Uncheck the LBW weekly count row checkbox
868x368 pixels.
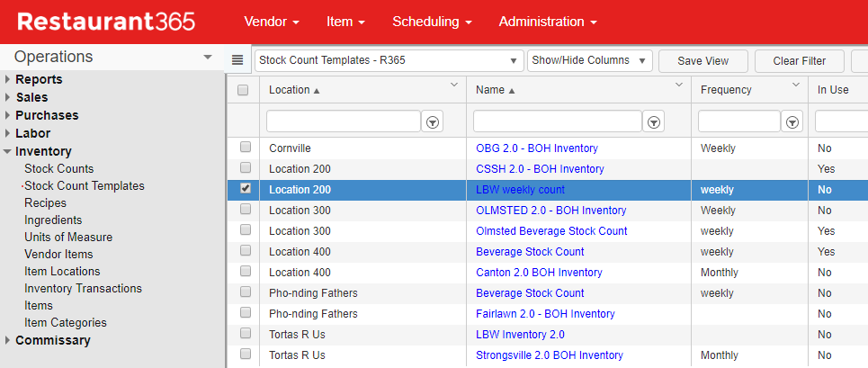[x=246, y=189]
